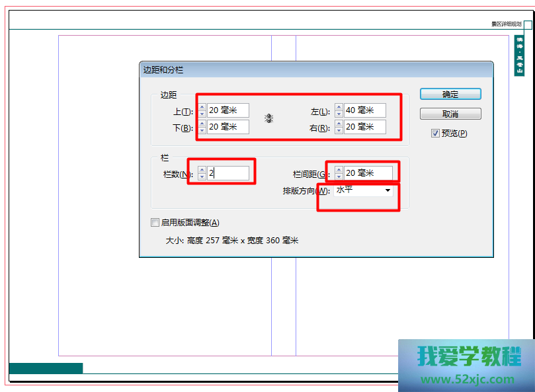Image resolution: width=535 pixels, height=392 pixels.
Task: Toggle the 预览 preview checkbox
Action: [x=435, y=134]
